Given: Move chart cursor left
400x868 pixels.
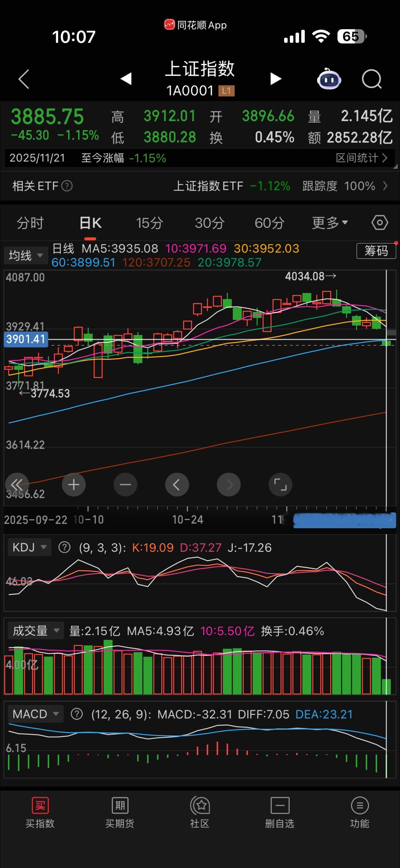Looking at the screenshot, I should point(177,484).
